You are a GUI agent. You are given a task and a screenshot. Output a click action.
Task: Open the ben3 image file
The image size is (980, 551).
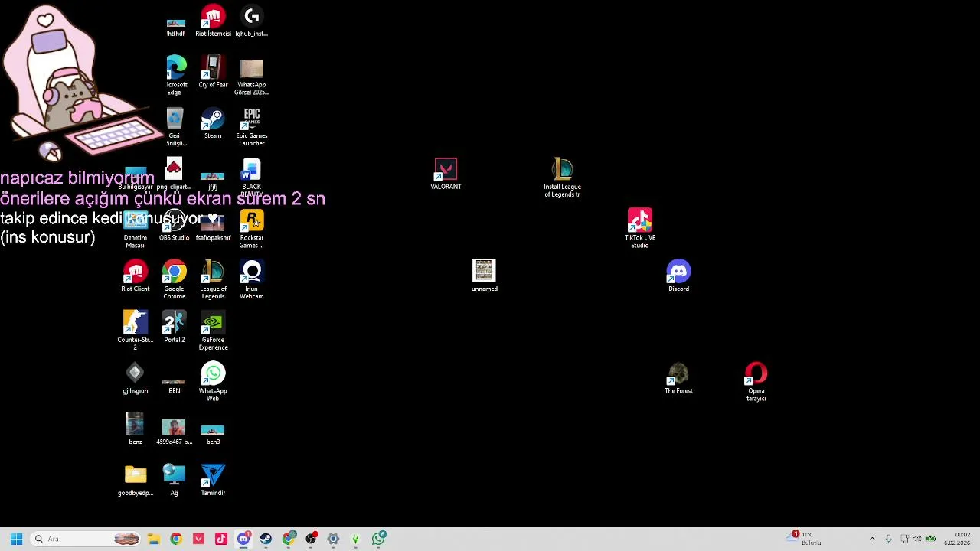[213, 434]
